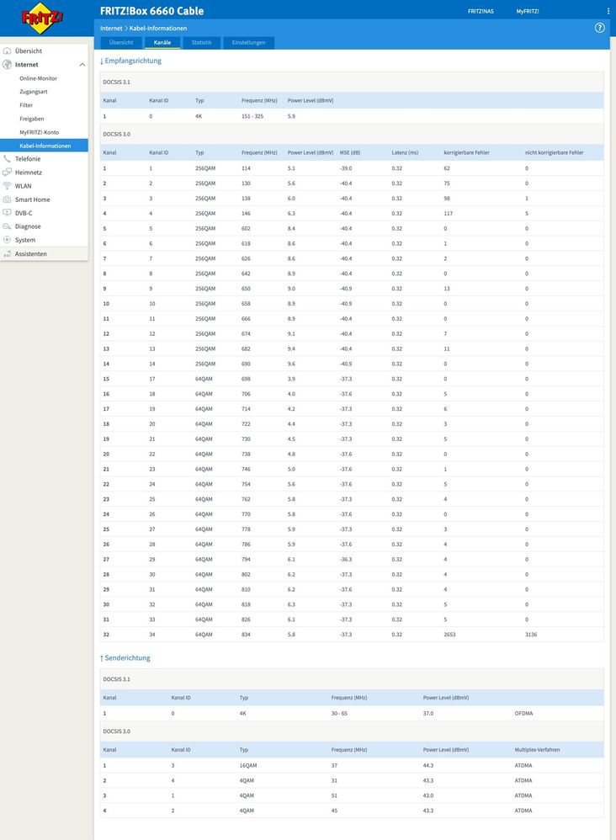Click the 16QAM type cell

(x=248, y=766)
